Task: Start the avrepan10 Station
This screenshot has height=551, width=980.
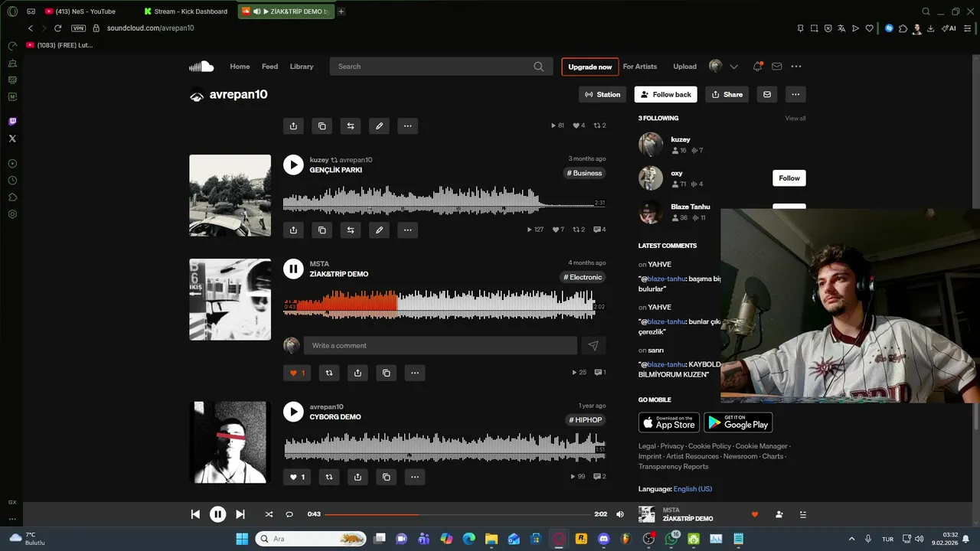Action: (603, 94)
